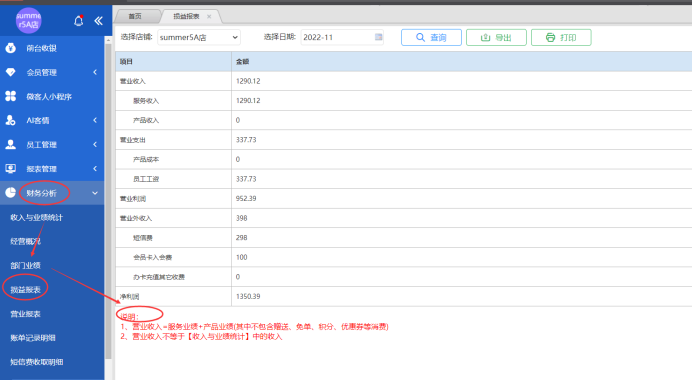This screenshot has height=380, width=692.
Task: Click the 打印 print button
Action: [561, 38]
